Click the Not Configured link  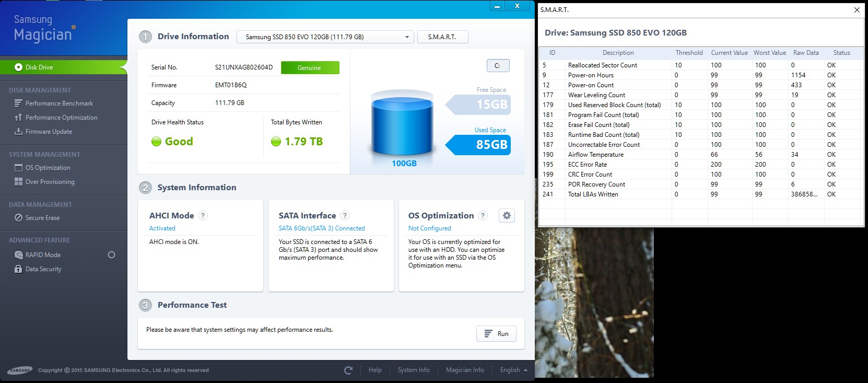pos(429,228)
